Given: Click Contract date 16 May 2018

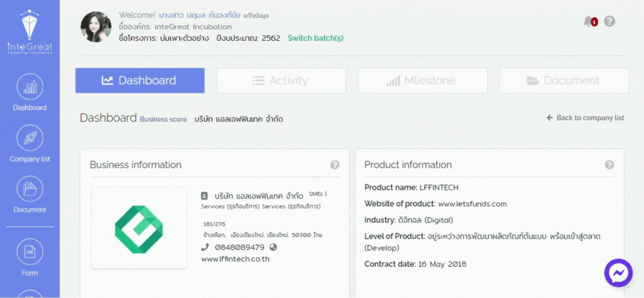Looking at the screenshot, I should click(x=415, y=264).
